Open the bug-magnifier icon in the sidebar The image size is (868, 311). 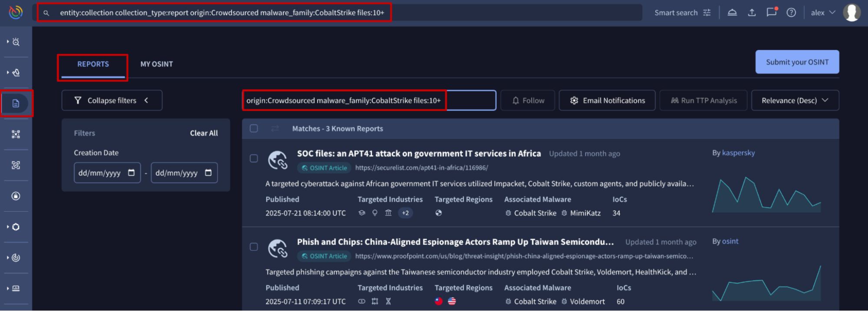pos(16,42)
